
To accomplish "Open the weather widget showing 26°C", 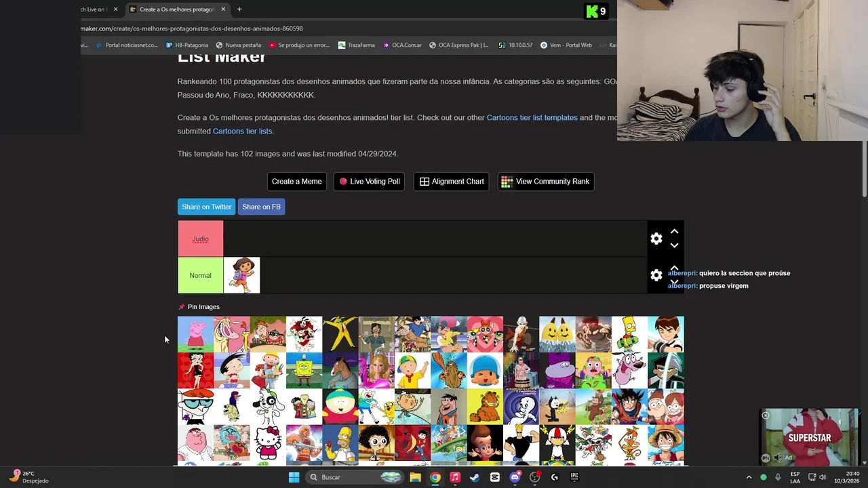I will click(x=28, y=477).
